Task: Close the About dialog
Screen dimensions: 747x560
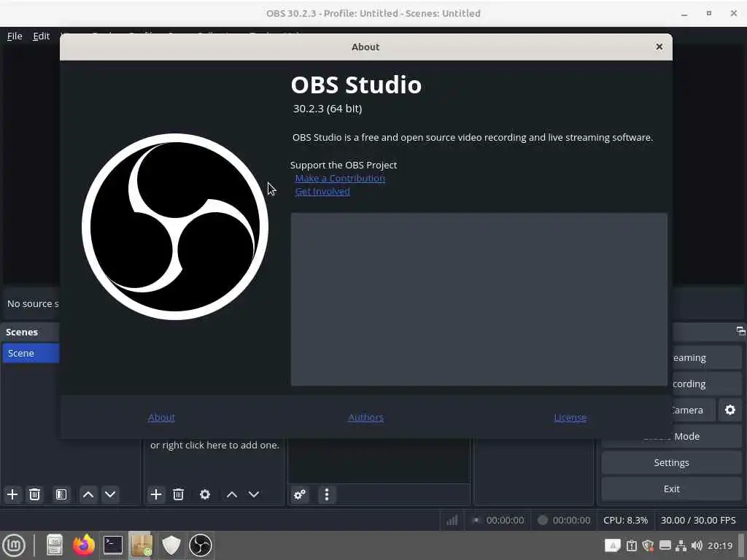Action: click(659, 47)
